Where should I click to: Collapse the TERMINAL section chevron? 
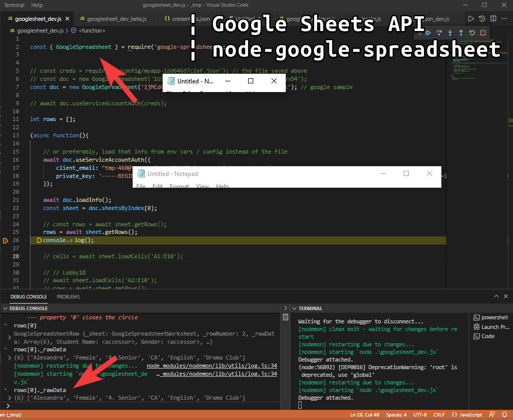[294, 308]
